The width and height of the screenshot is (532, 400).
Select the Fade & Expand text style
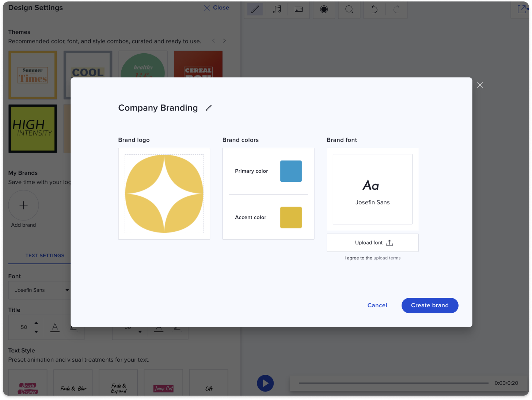click(x=118, y=383)
